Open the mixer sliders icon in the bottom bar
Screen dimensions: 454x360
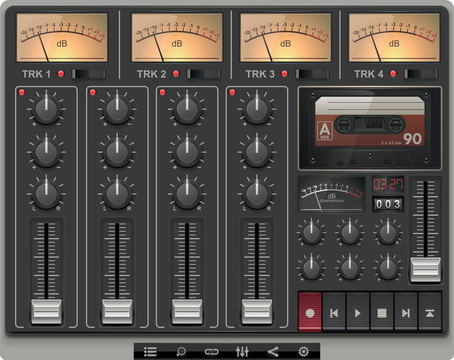click(x=242, y=351)
